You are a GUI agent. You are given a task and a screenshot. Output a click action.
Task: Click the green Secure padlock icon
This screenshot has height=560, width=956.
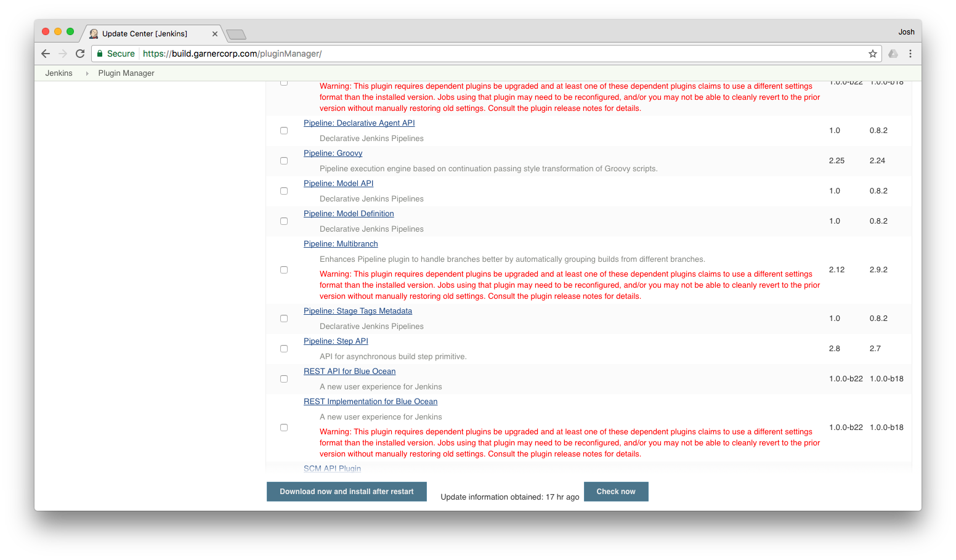[x=100, y=54]
